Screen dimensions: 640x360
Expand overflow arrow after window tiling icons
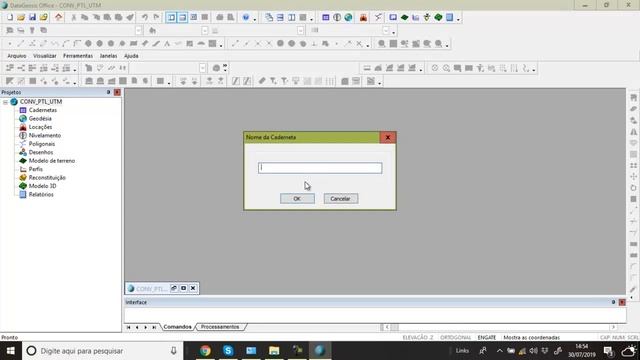[311, 19]
